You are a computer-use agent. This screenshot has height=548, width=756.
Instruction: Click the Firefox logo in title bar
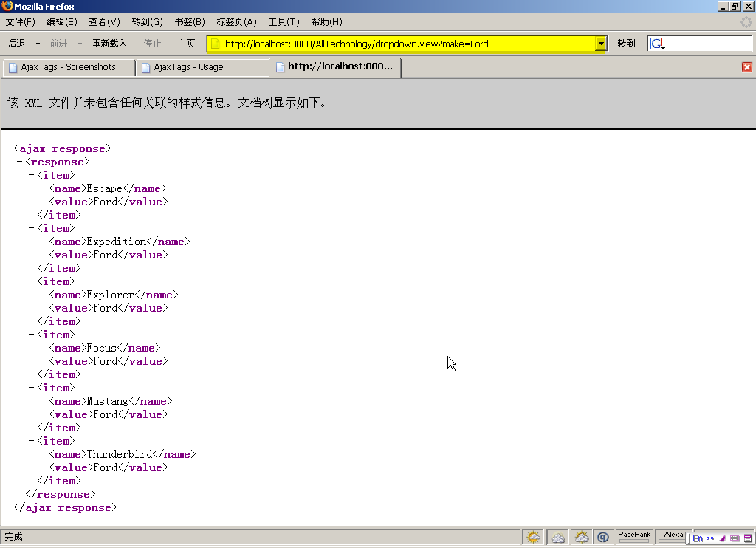tap(7, 6)
